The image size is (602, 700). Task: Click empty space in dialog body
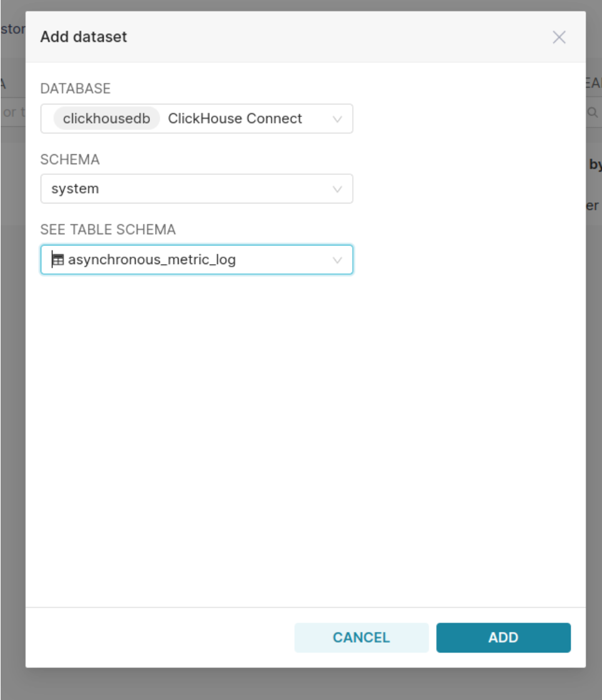pos(305,438)
